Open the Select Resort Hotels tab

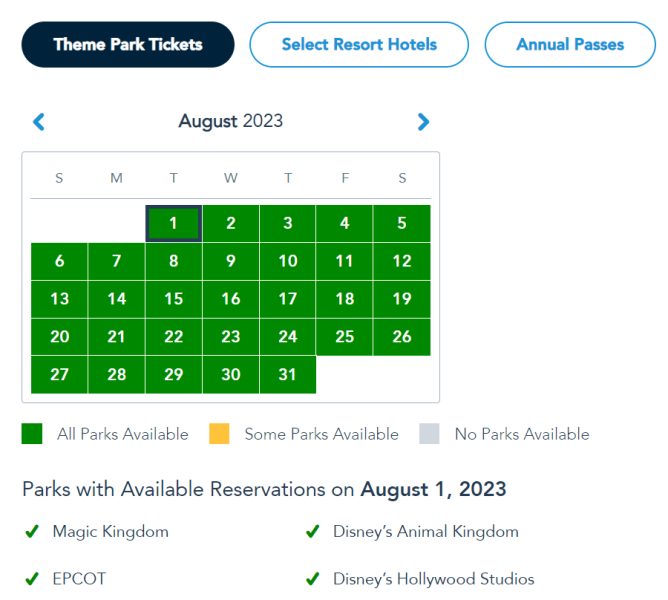tap(359, 44)
